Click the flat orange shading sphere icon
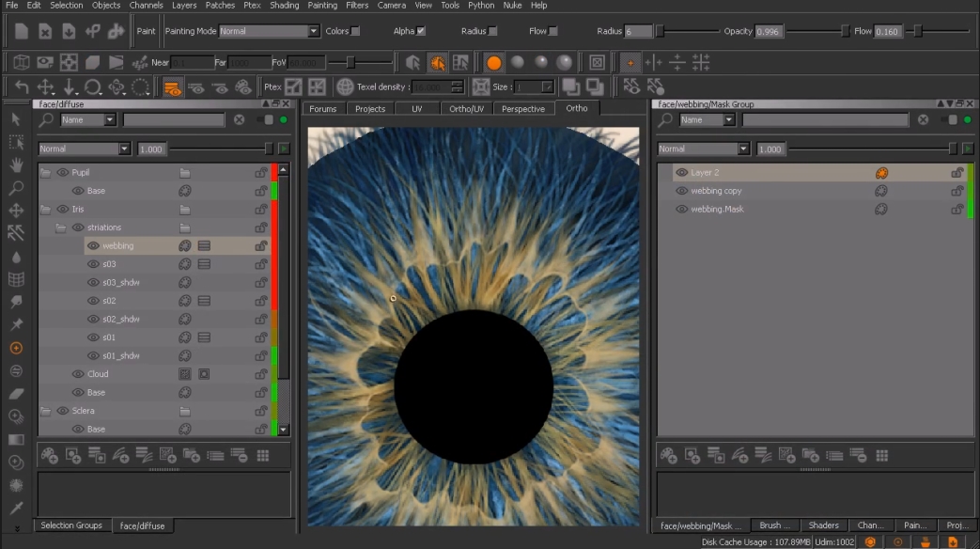 (493, 63)
